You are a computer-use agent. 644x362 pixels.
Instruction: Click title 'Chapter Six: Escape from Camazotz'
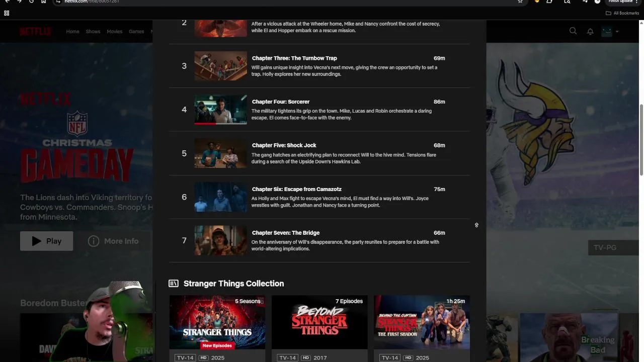(297, 189)
